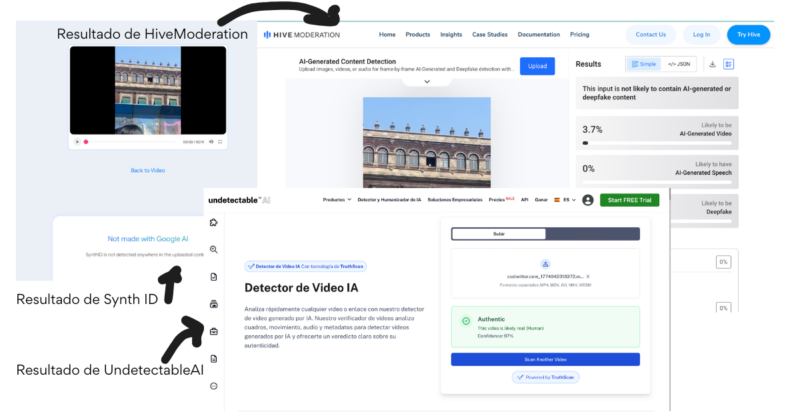Click the list layout icon beside download
This screenshot has height=420, width=800.
point(729,64)
